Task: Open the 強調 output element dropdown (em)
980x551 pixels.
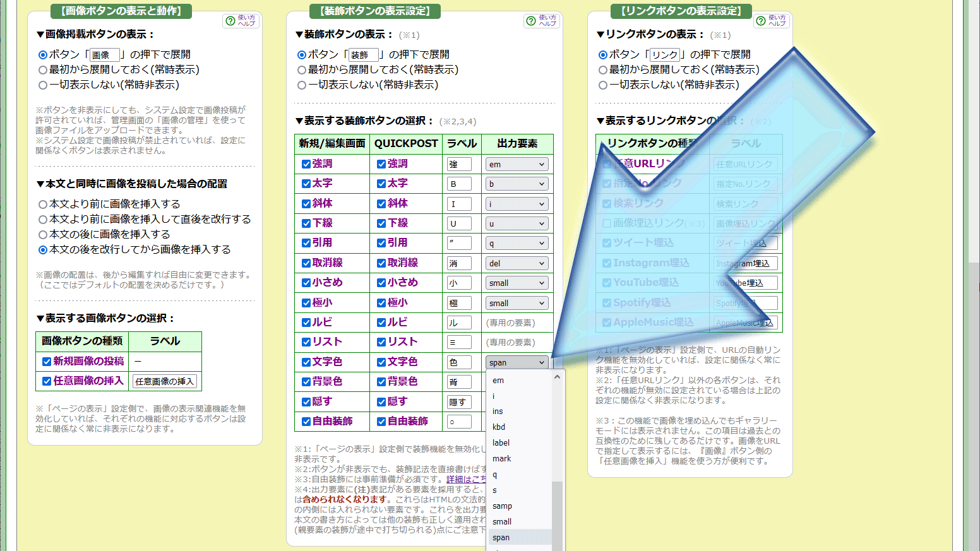Action: [x=517, y=164]
